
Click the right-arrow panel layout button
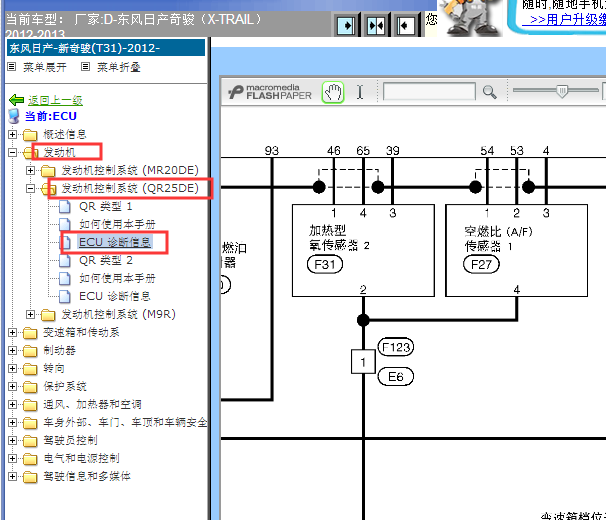tap(346, 26)
